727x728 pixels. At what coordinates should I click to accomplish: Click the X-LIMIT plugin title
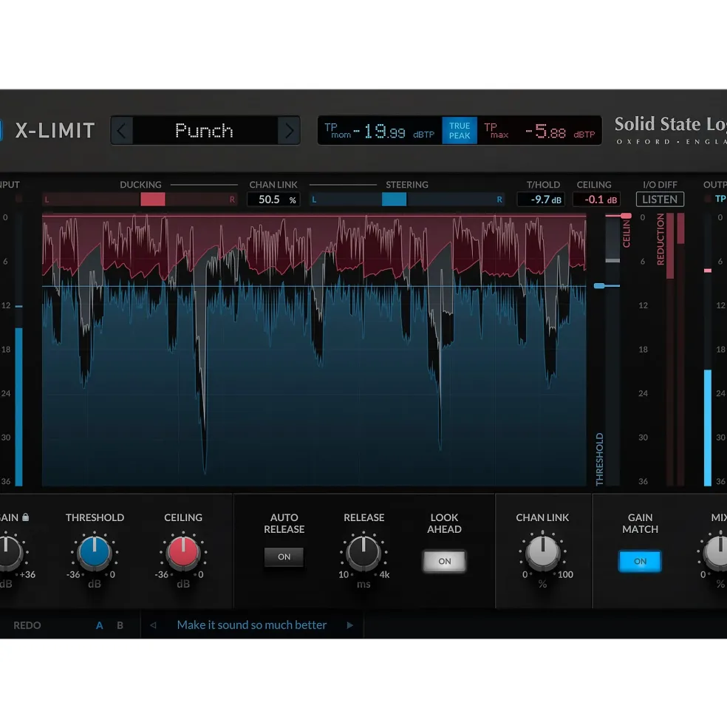55,131
